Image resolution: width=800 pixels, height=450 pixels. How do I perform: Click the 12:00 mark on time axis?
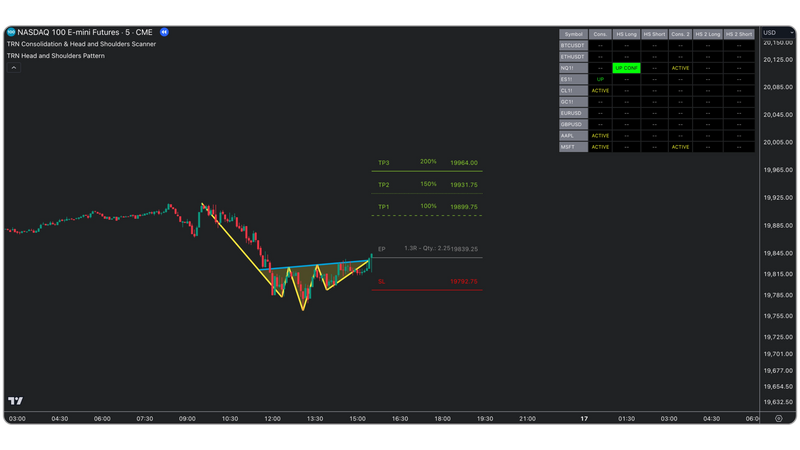(272, 419)
